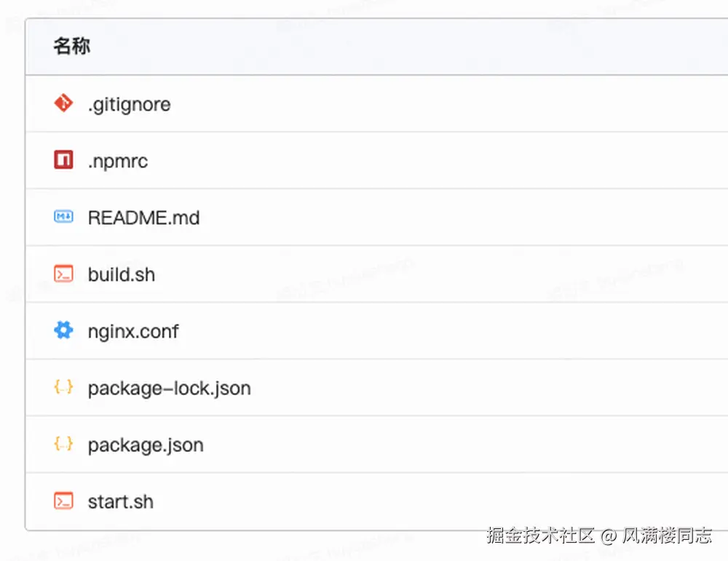The image size is (728, 561).
Task: Click the 名称 column header
Action: point(71,47)
